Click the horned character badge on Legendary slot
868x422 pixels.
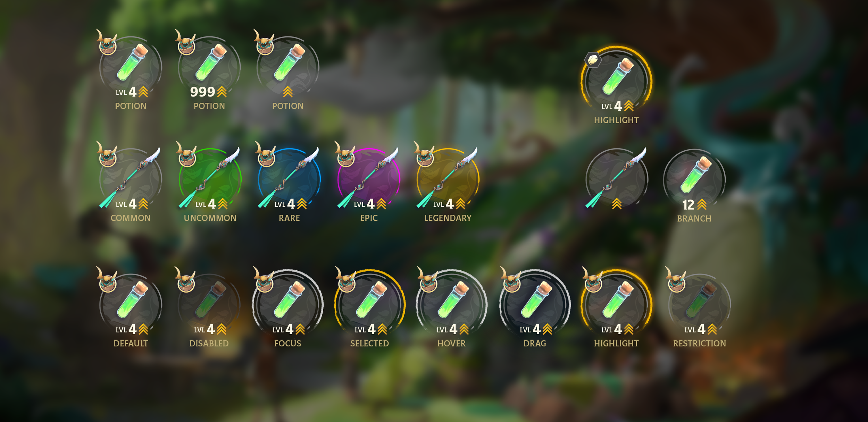[424, 154]
